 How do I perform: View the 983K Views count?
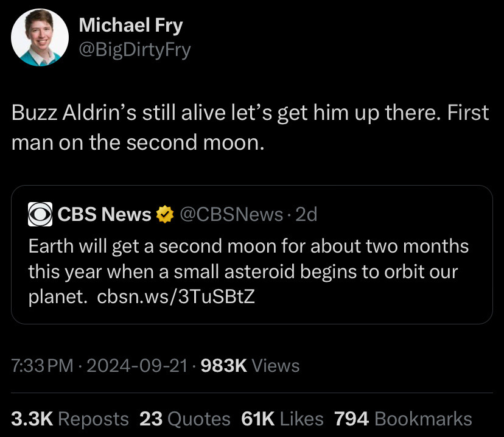[250, 366]
